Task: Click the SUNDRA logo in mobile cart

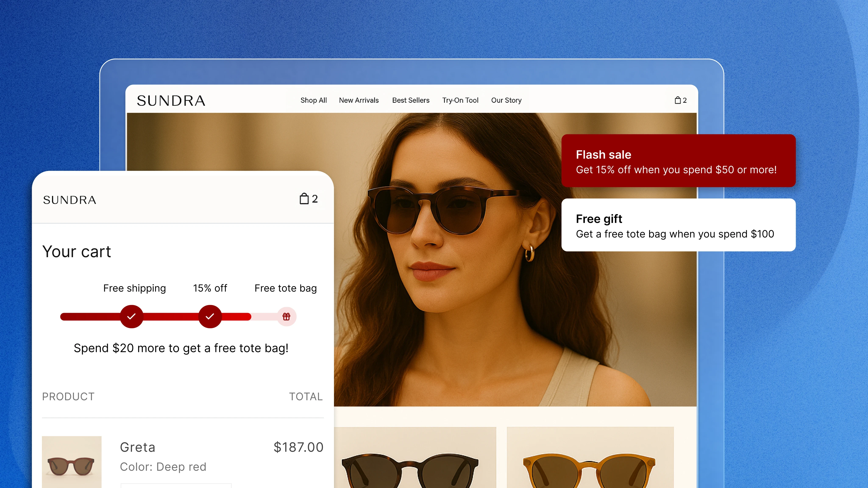Action: (70, 200)
